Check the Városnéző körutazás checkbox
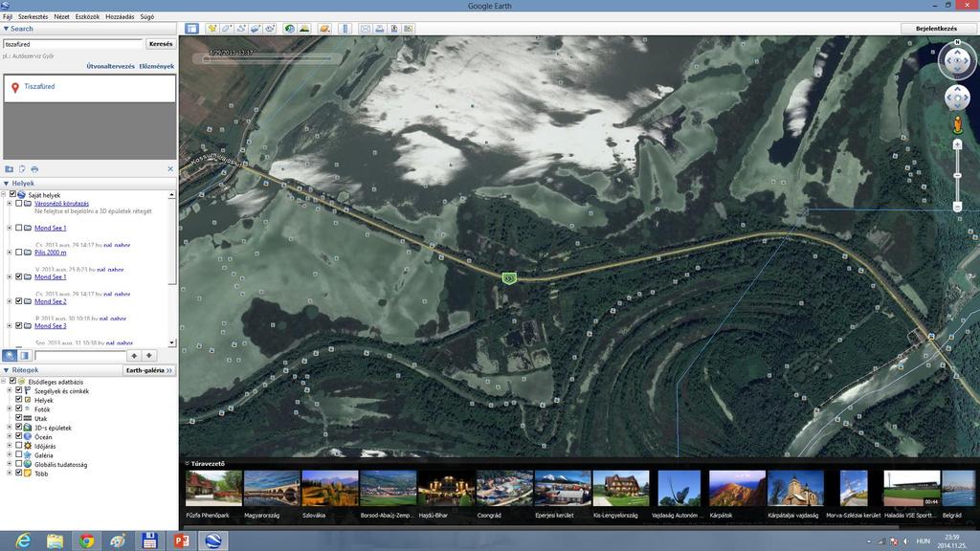 point(19,203)
